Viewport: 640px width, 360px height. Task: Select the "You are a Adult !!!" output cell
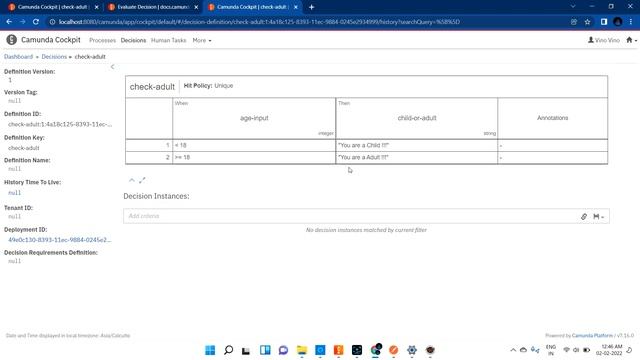[417, 157]
